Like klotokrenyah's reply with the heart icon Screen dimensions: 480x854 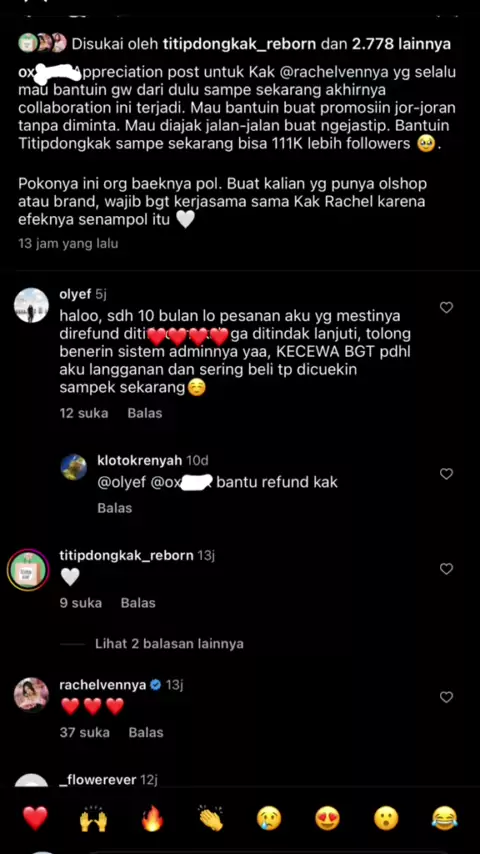click(446, 474)
